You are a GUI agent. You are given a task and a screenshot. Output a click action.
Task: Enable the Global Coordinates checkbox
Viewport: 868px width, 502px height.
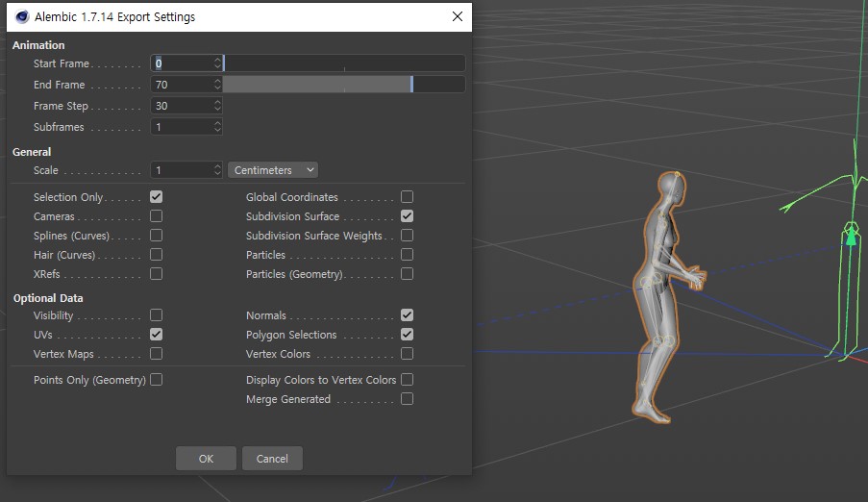tap(407, 197)
